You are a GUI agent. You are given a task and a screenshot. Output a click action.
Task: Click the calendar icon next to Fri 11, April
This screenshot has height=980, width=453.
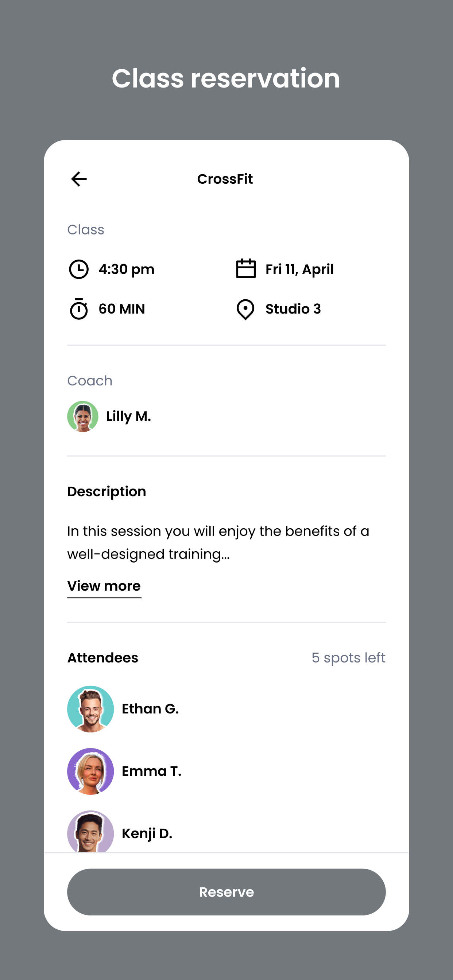[x=245, y=269]
